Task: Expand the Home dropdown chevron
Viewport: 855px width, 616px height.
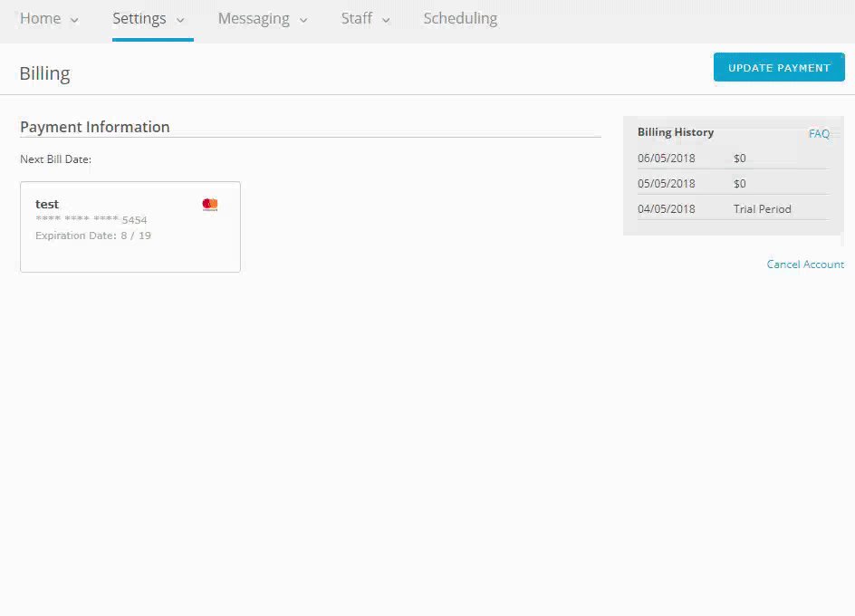Action: coord(74,20)
